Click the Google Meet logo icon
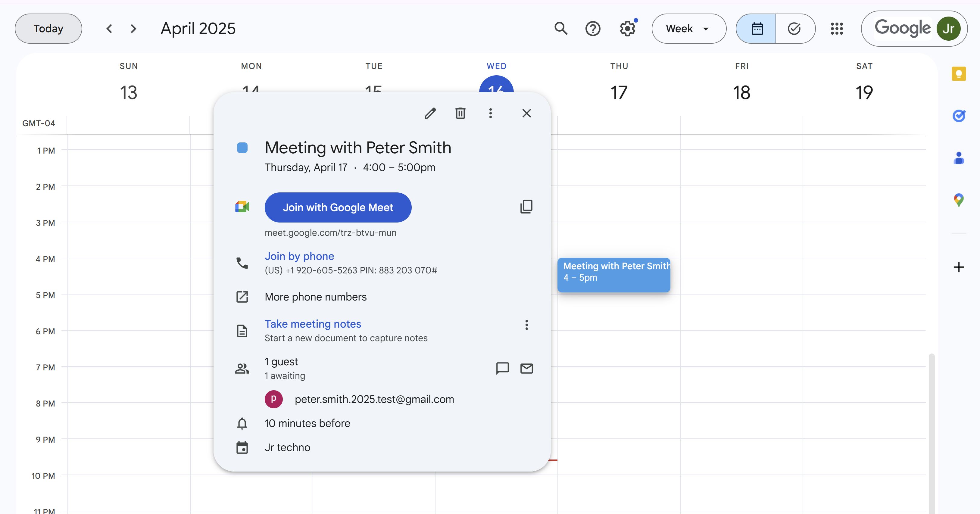 (x=242, y=207)
